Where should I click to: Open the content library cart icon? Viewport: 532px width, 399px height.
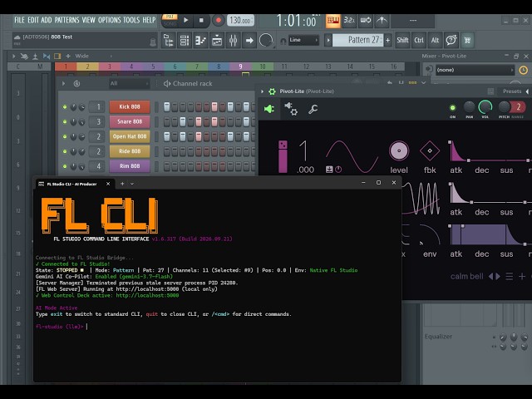[467, 41]
